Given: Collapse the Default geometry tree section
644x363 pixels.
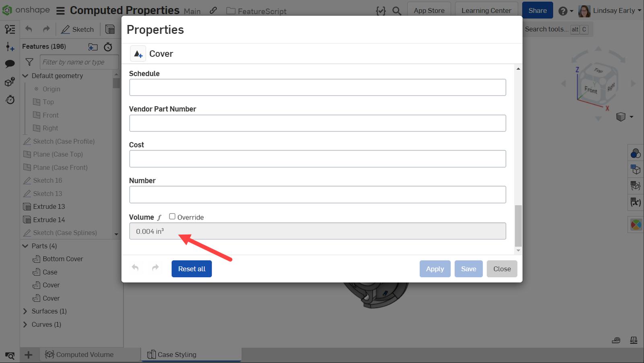Looking at the screenshot, I should [x=25, y=76].
